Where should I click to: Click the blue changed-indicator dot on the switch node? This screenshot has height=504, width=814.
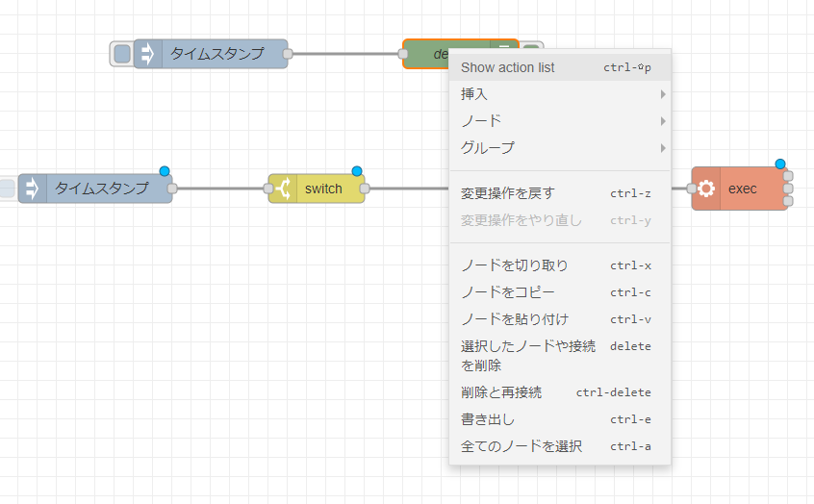(357, 170)
